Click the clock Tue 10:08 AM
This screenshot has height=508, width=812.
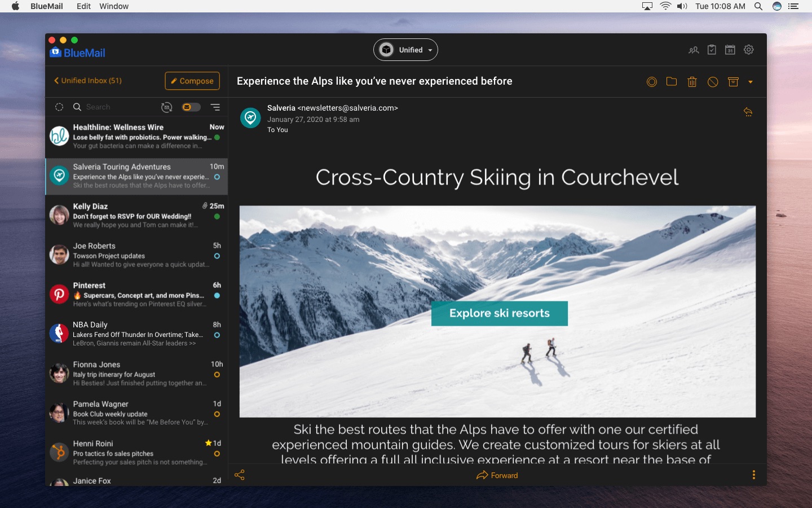pyautogui.click(x=720, y=6)
